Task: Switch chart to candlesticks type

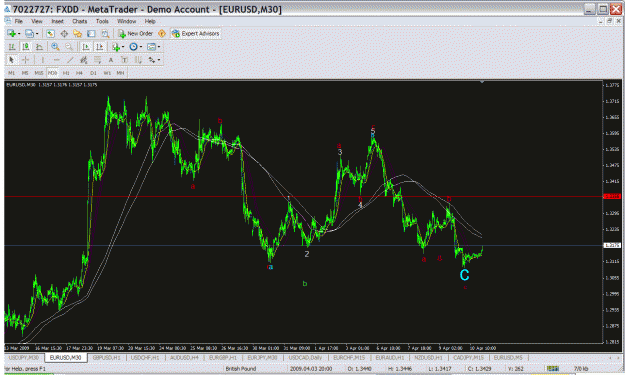Action: (26, 47)
